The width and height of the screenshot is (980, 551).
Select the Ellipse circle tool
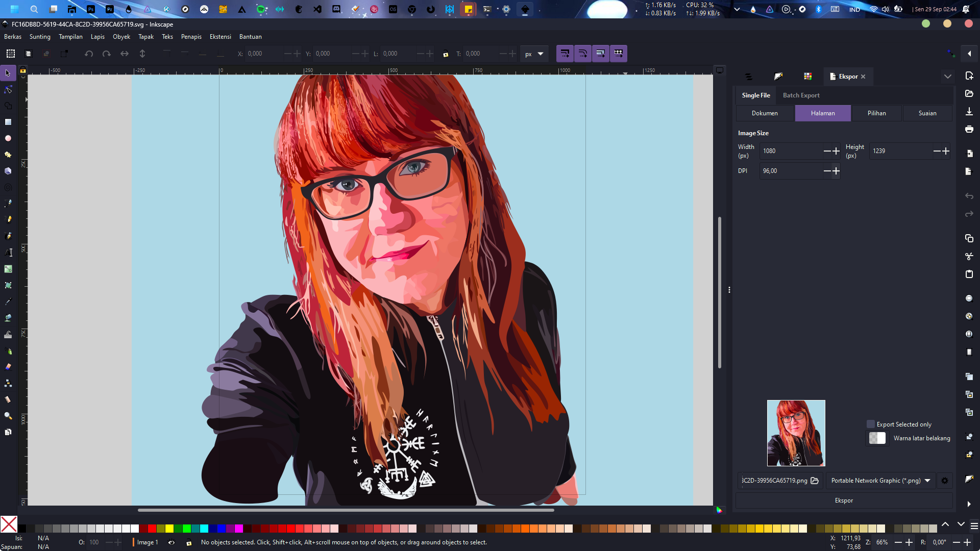point(8,138)
